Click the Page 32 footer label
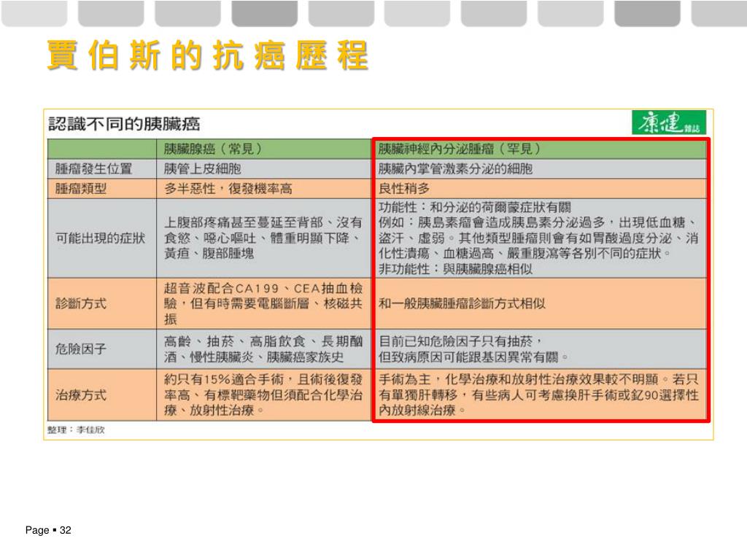747x560 pixels. [48, 530]
